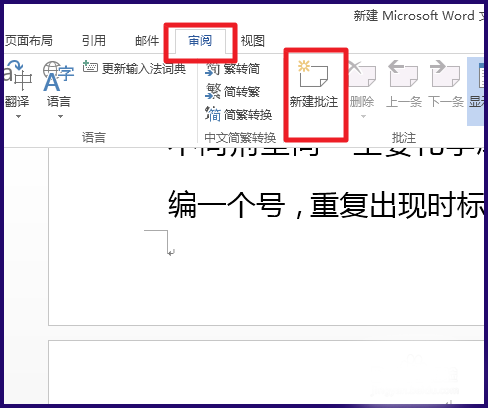Click the second page's blank area

click(x=266, y=372)
